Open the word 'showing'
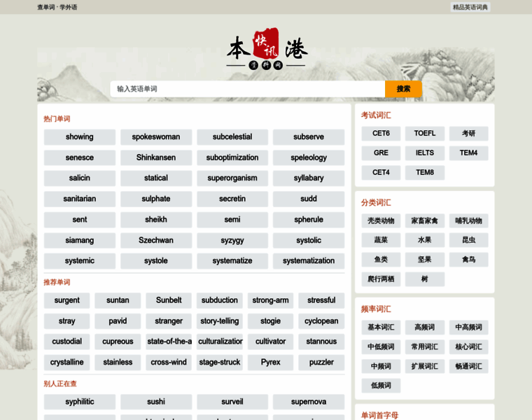 (x=79, y=137)
